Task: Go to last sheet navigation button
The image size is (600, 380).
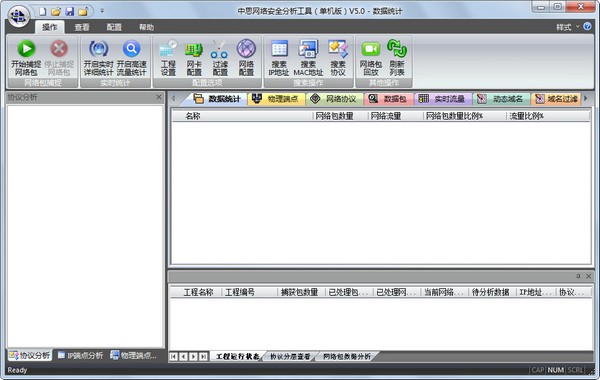Action: pyautogui.click(x=204, y=357)
